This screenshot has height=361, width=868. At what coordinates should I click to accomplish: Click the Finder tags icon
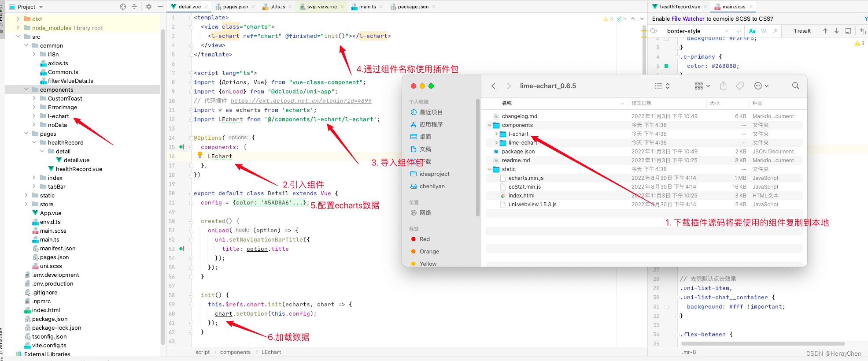click(740, 86)
